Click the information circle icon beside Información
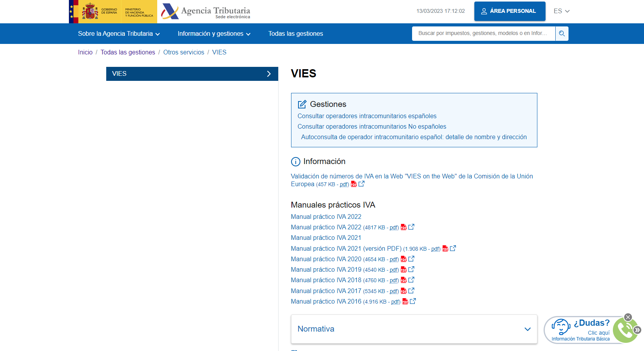The image size is (644, 351). [x=295, y=161]
